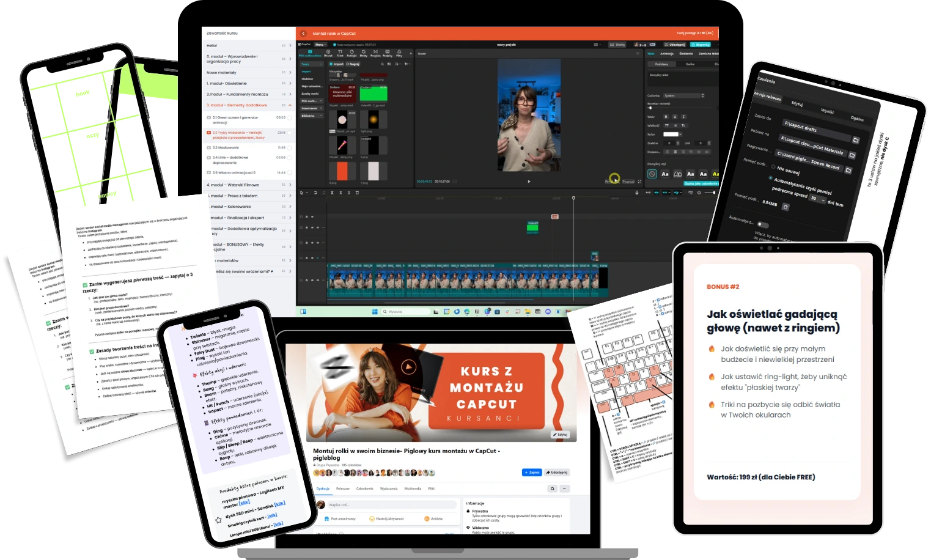
Task: Open the white Kolor swatch
Action: 671,134
